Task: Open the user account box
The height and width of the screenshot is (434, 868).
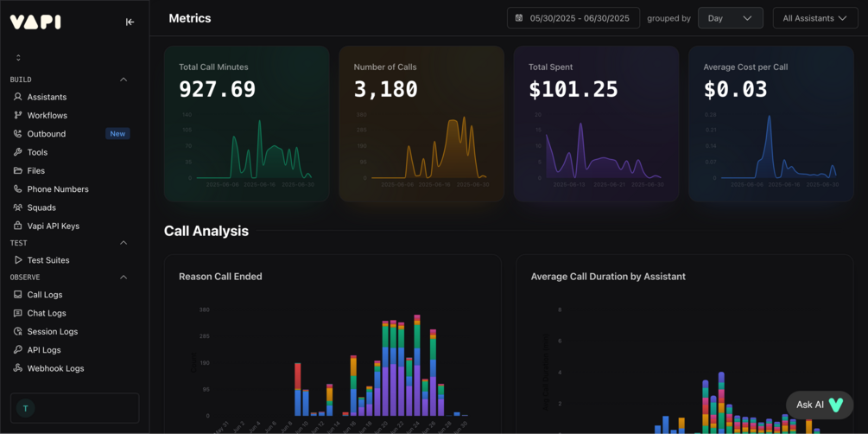Action: coord(75,409)
